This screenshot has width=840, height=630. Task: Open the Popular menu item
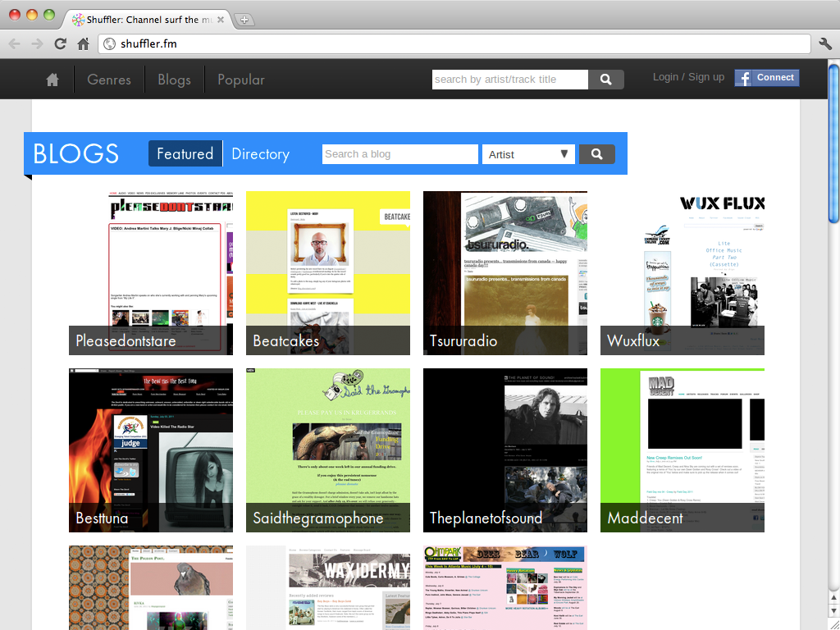tap(241, 80)
